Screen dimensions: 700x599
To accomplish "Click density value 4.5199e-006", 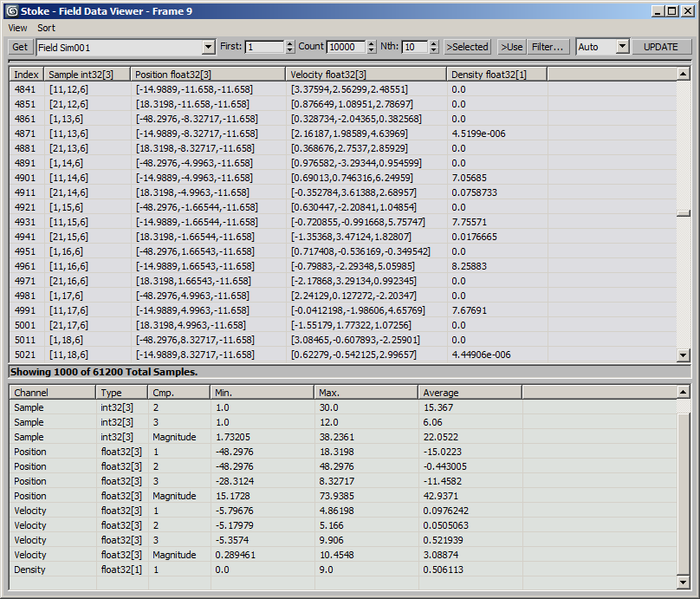I will (478, 133).
